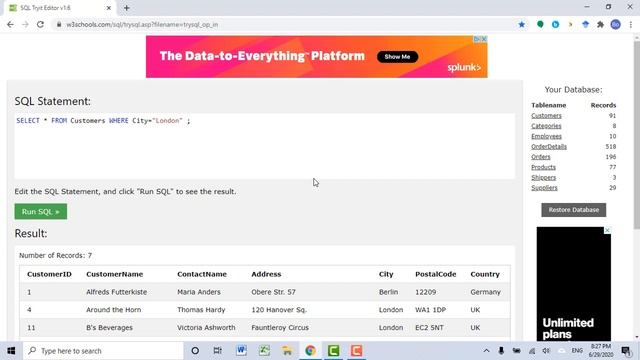Viewport: 640px width, 360px height.
Task: Click Show Me in the Splunk ad
Action: tap(397, 57)
